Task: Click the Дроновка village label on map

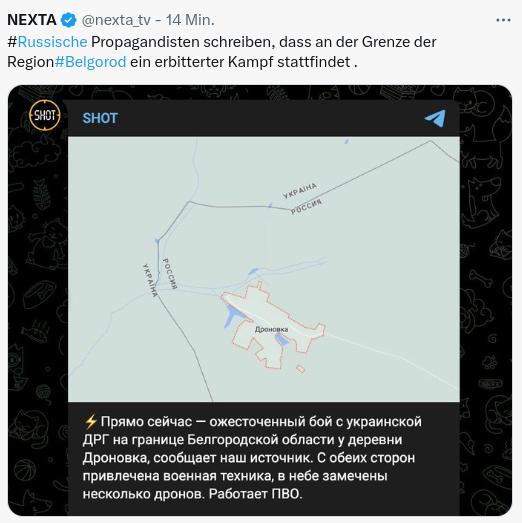Action: pyautogui.click(x=271, y=330)
